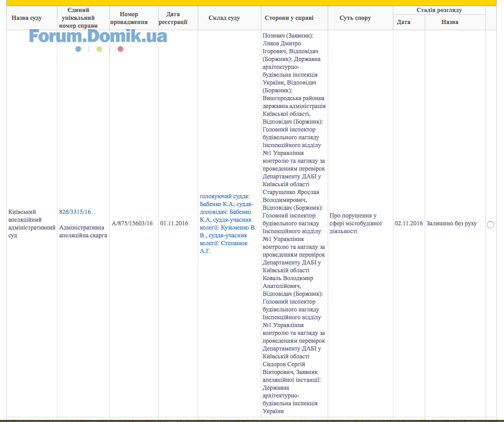Click the text 'Адміністративна апеляційна скарга'
Image resolution: width=504 pixels, height=422 pixels.
(83, 232)
